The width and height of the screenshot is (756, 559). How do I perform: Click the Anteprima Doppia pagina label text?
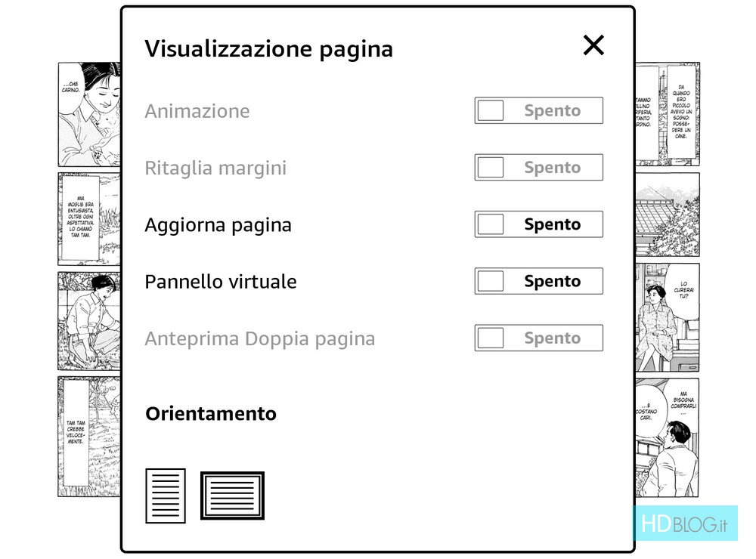pyautogui.click(x=259, y=338)
